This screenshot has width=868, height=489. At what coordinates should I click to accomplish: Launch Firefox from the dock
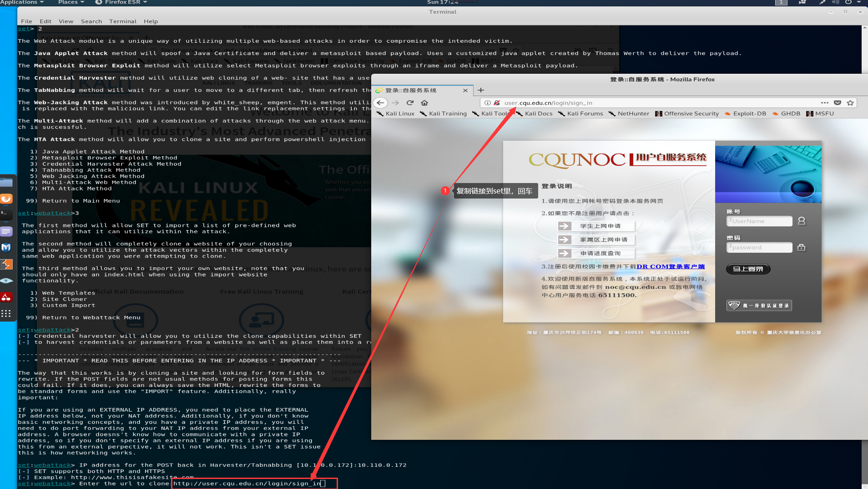(6, 199)
